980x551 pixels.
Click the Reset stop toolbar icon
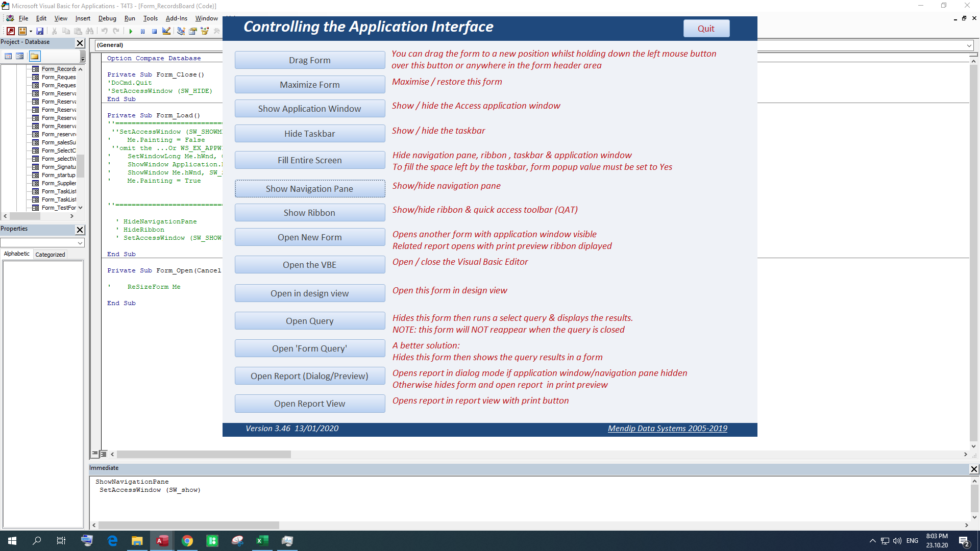click(154, 31)
